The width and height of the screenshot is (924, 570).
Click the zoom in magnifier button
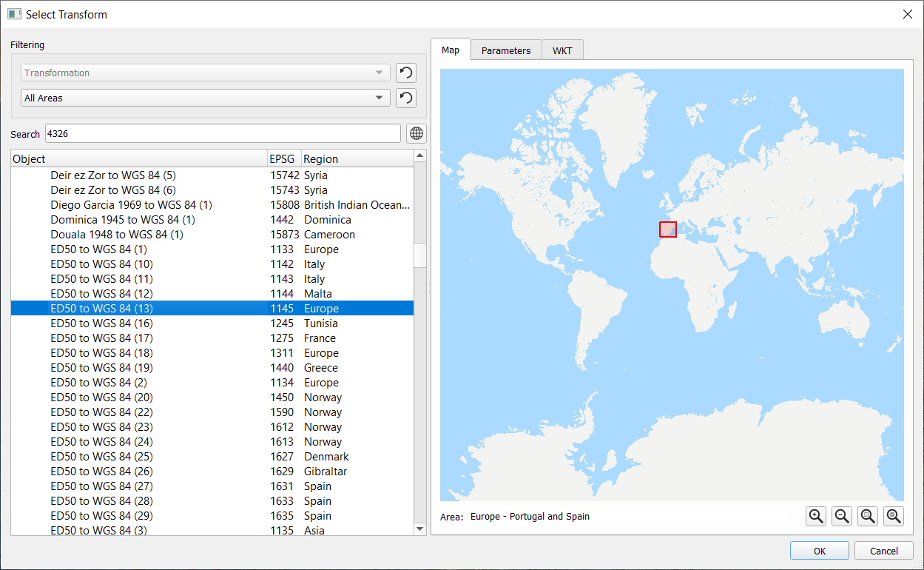click(816, 517)
